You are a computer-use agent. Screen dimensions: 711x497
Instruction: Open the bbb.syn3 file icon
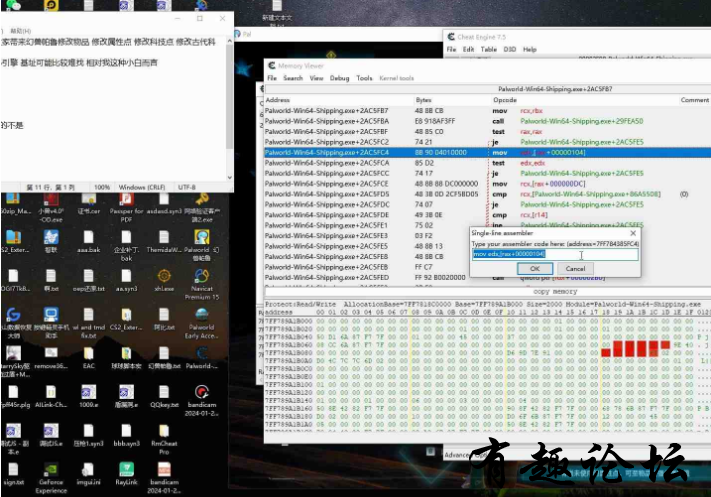(126, 435)
